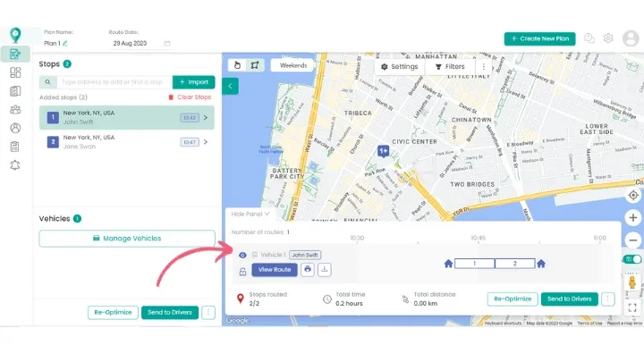Select the hand pan tool on map
This screenshot has height=362, width=644.
(237, 65)
